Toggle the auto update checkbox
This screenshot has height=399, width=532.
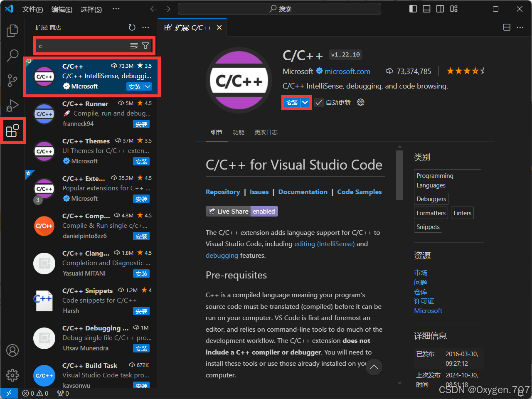pos(319,102)
